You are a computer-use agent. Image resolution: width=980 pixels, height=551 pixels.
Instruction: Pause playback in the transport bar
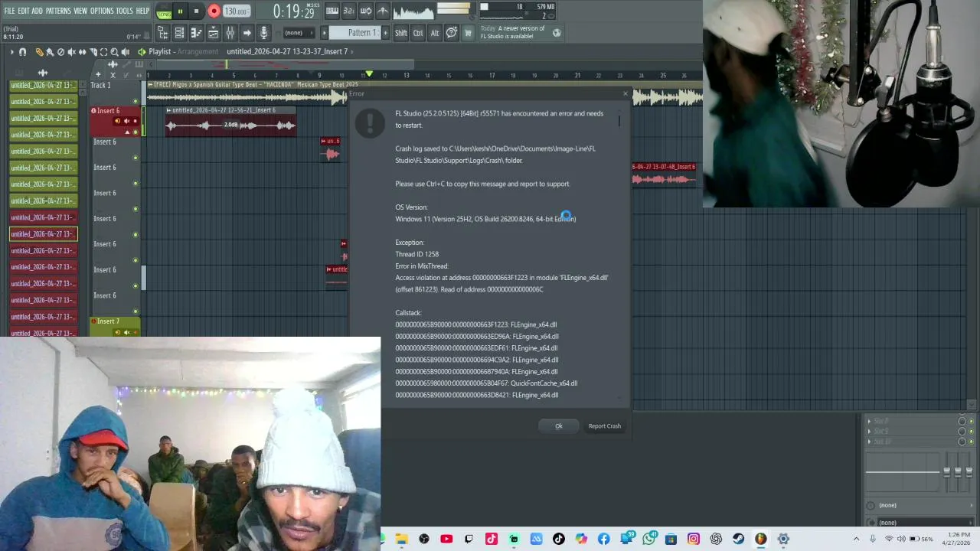180,11
